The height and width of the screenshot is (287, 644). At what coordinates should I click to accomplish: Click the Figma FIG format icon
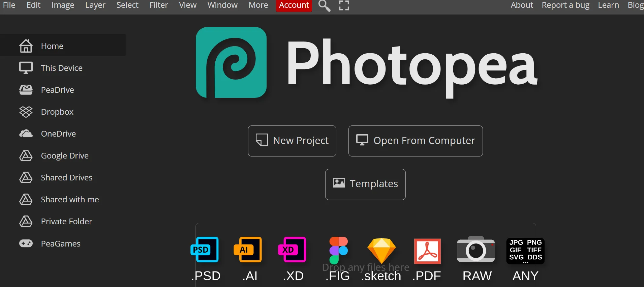[x=338, y=250]
